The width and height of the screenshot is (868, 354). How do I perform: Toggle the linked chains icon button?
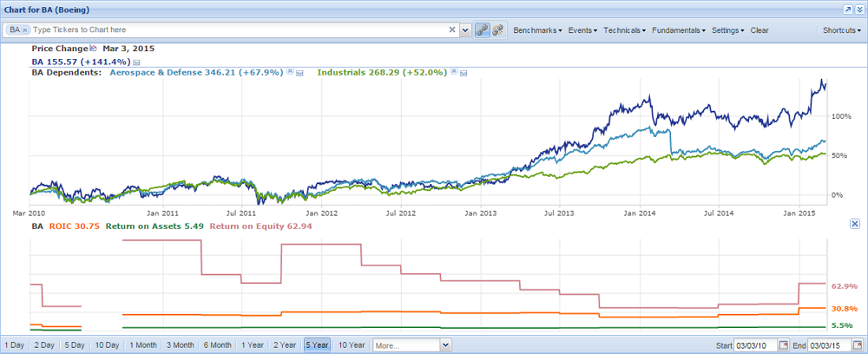click(x=482, y=30)
